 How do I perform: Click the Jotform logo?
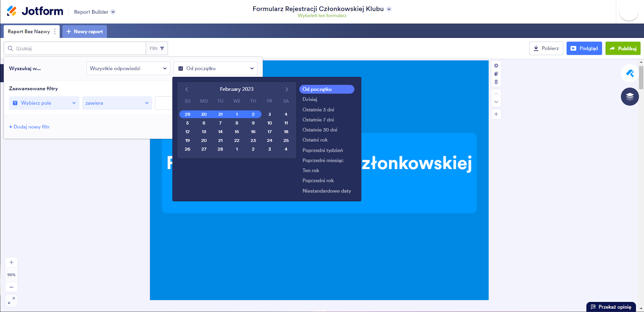coord(35,11)
